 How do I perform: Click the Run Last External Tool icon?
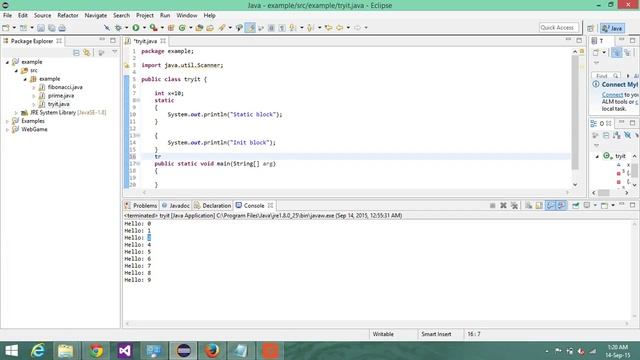coord(153,28)
